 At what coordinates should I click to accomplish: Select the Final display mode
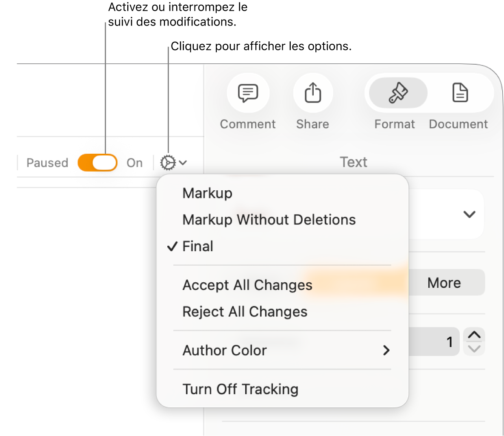(198, 246)
